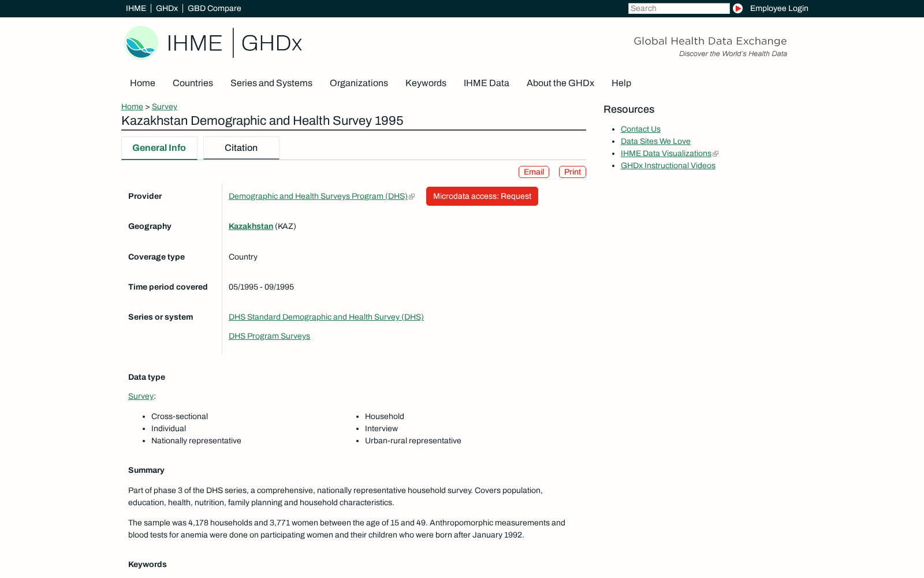Select the General Info tab
924x578 pixels.
159,148
